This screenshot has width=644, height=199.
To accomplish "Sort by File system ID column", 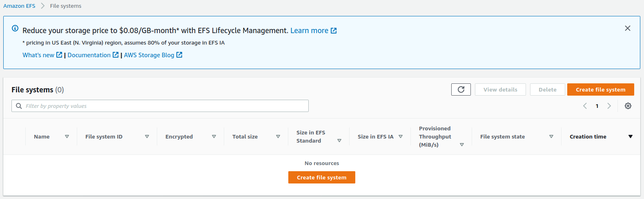I will click(147, 136).
